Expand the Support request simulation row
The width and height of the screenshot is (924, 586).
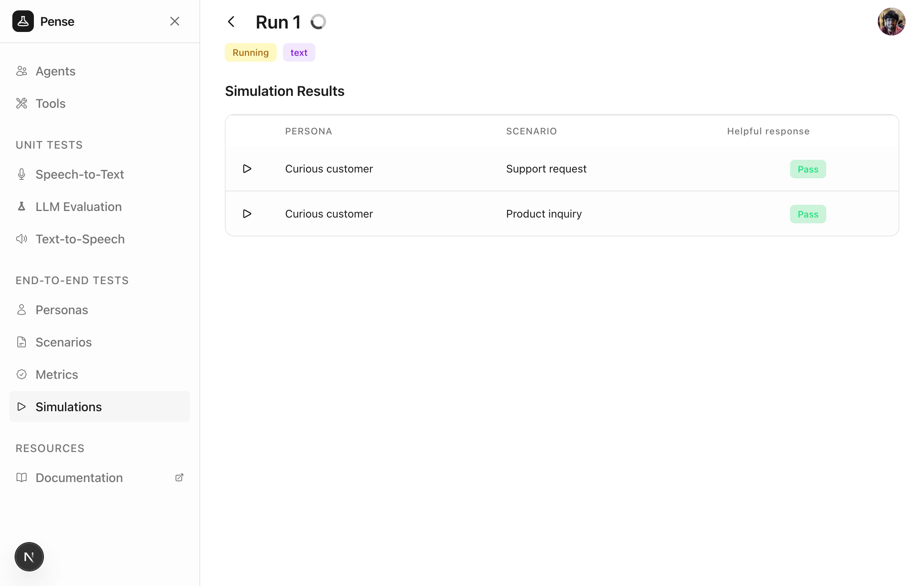pos(247,169)
